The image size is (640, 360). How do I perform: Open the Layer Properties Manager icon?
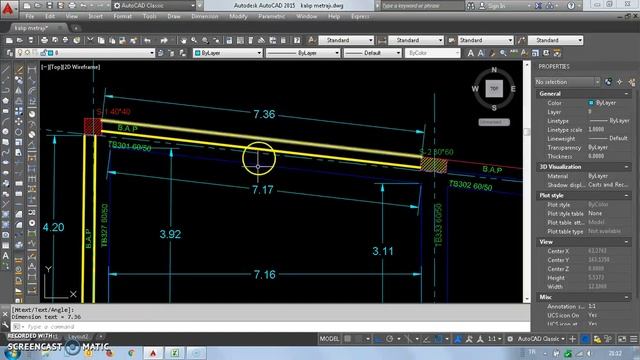point(9,53)
